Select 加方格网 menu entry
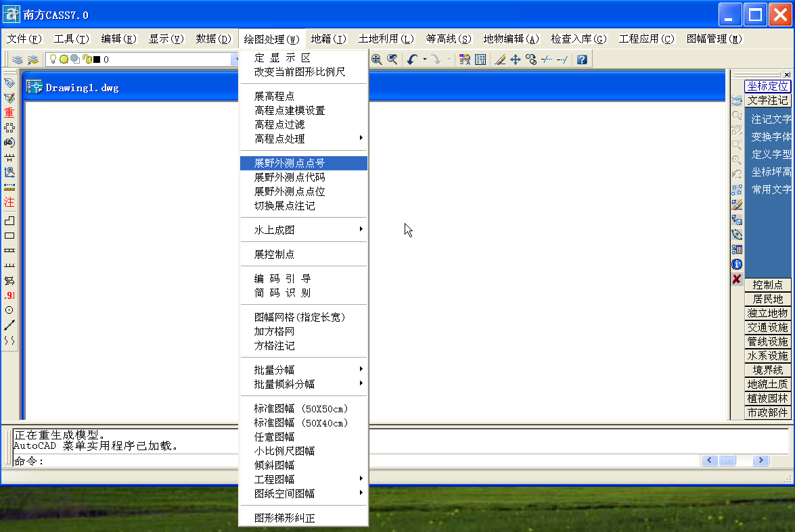This screenshot has width=795, height=532. [x=304, y=331]
